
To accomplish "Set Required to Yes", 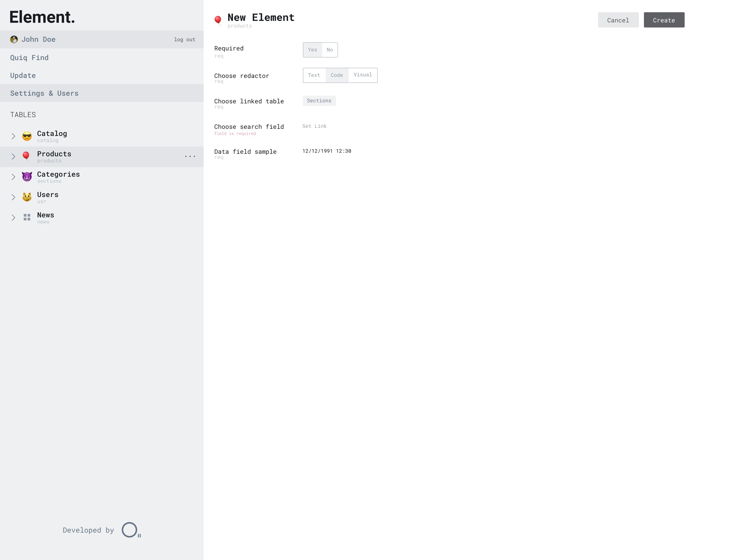I will [x=312, y=50].
